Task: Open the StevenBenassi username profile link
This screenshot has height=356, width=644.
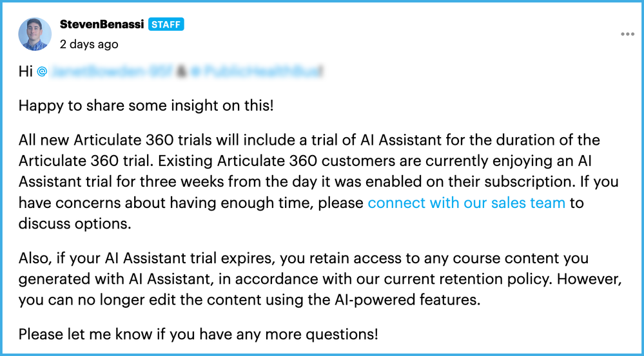Action: point(101,24)
